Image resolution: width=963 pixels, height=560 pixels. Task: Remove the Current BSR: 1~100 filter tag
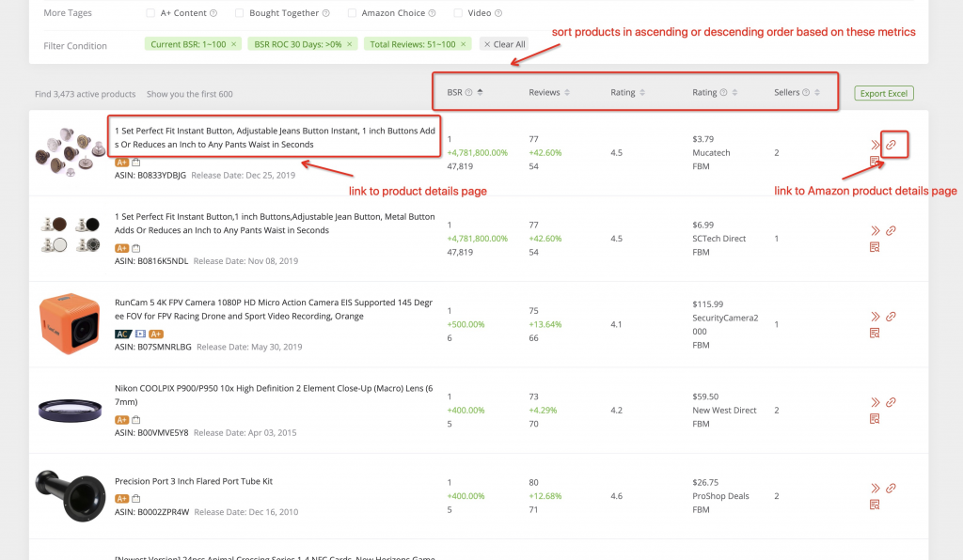coord(234,44)
